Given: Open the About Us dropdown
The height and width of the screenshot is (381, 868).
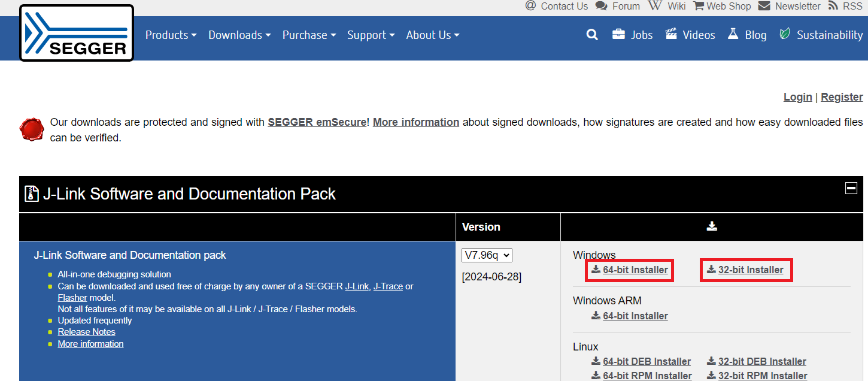Looking at the screenshot, I should click(x=433, y=35).
